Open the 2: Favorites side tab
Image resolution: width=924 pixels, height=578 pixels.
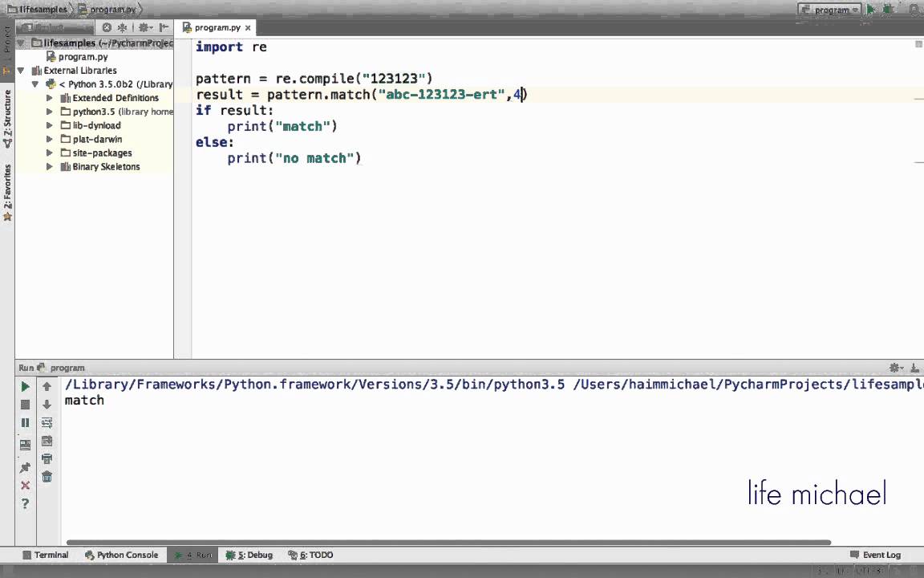7,193
